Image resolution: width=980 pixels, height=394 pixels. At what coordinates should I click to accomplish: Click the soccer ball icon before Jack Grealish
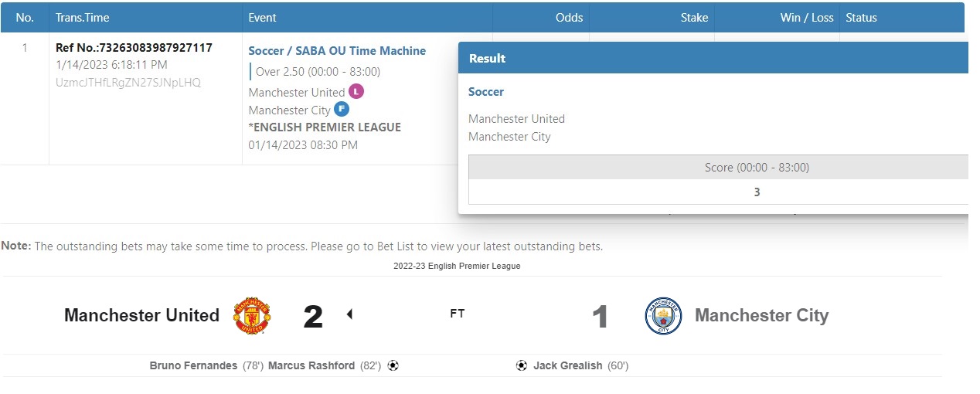pos(522,365)
